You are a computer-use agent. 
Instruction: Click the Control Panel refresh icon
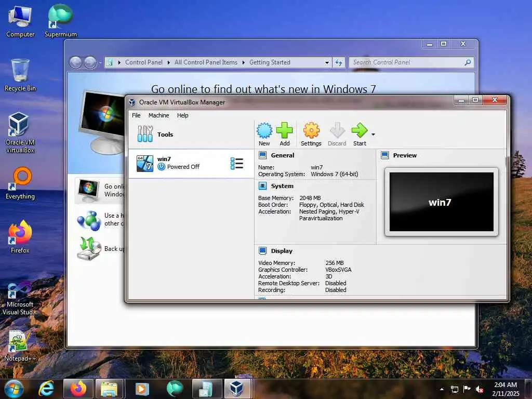coord(339,63)
